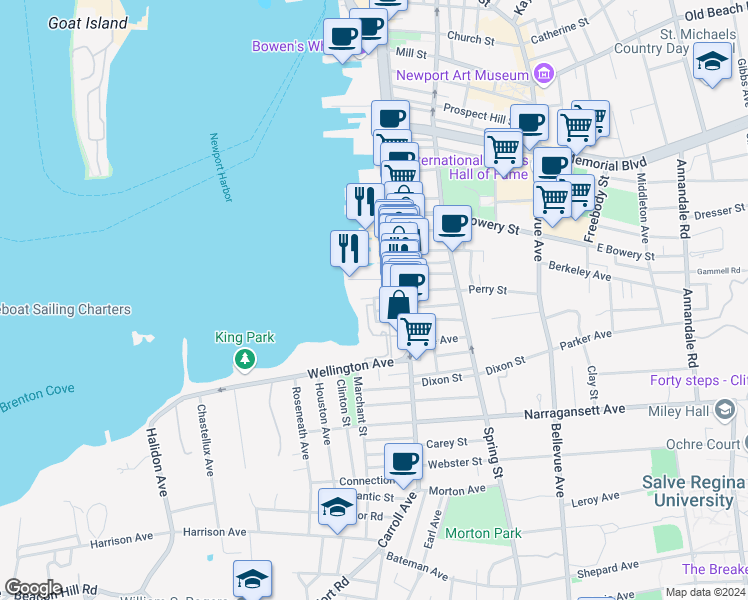Click the Goat Island label

[x=87, y=23]
